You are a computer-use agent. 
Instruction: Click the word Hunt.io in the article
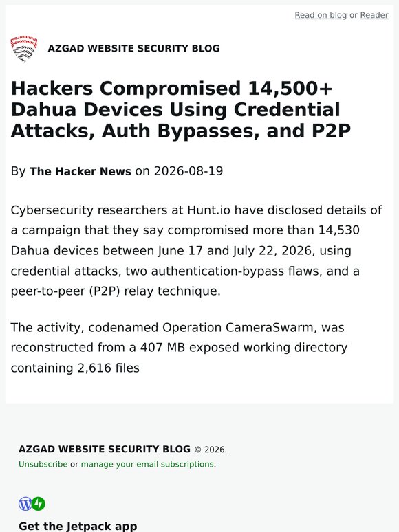coord(208,210)
